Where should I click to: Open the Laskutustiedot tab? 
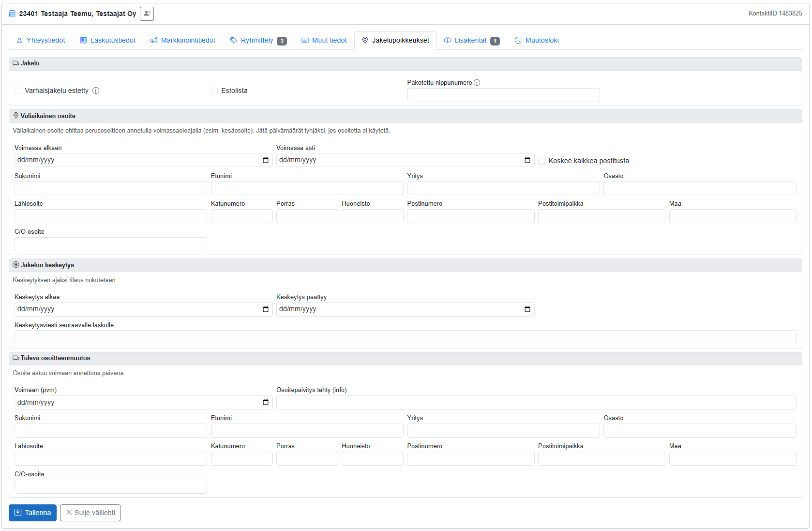(108, 40)
